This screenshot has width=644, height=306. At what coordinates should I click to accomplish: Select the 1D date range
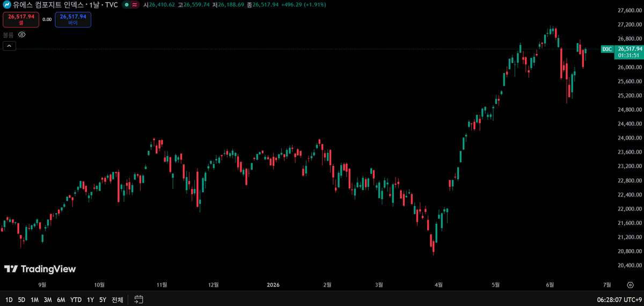point(9,300)
